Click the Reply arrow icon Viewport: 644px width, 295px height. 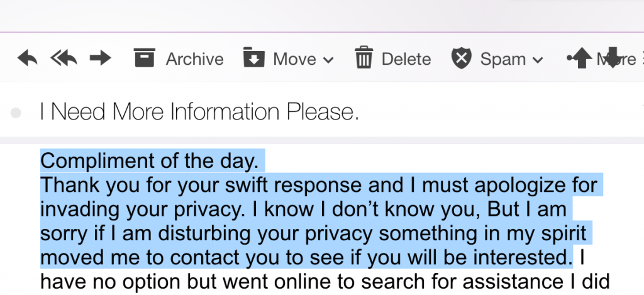[x=28, y=58]
